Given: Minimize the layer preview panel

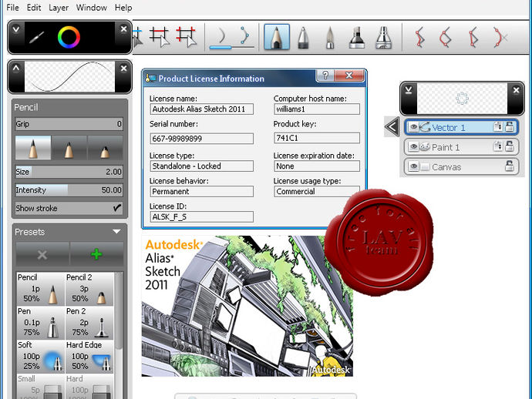Looking at the screenshot, I should [409, 90].
